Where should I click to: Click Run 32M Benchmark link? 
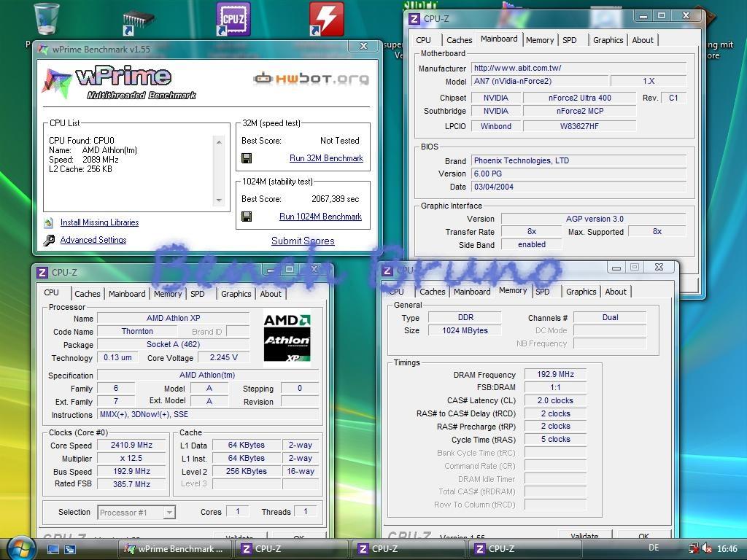pyautogui.click(x=326, y=158)
